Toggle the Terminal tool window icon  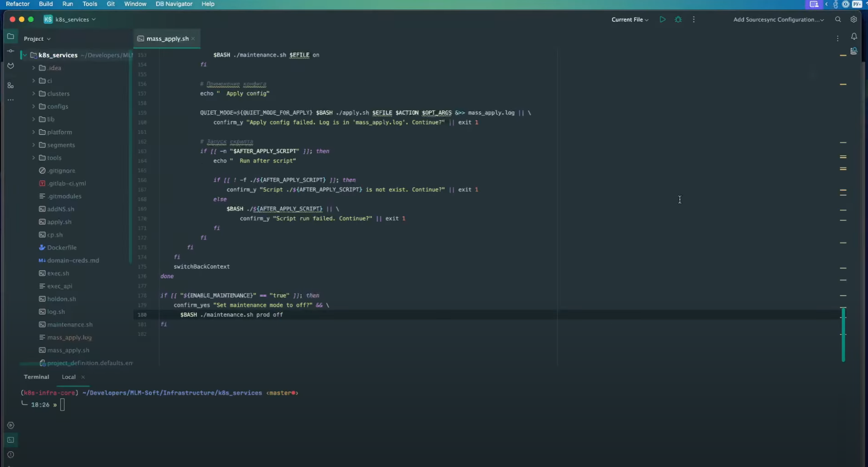tap(11, 440)
